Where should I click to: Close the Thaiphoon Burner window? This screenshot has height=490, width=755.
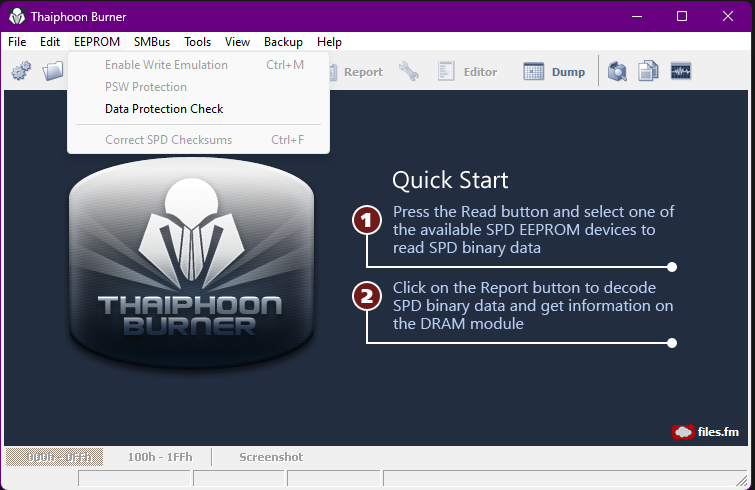728,16
